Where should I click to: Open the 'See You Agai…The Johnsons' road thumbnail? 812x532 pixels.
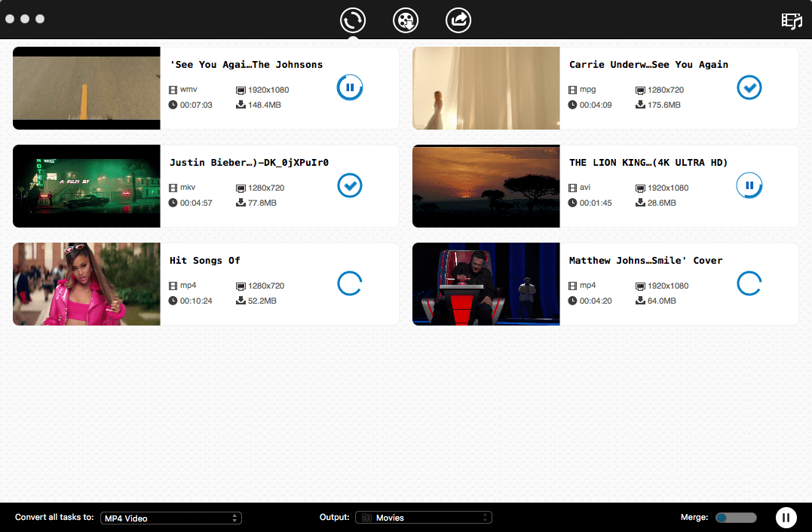point(87,88)
